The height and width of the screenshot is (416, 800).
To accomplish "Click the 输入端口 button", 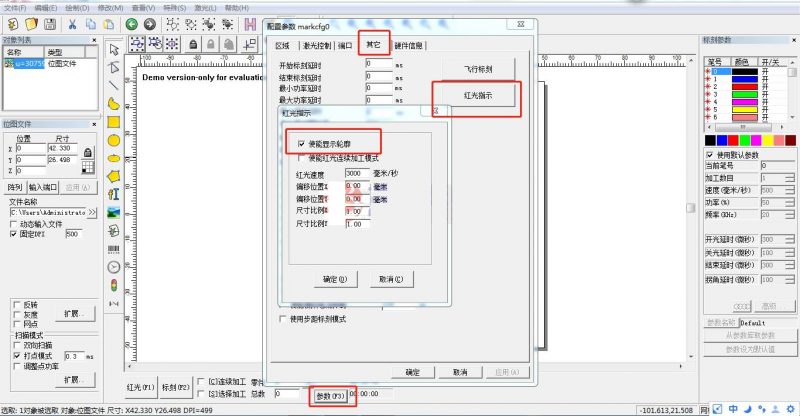I will (x=43, y=187).
